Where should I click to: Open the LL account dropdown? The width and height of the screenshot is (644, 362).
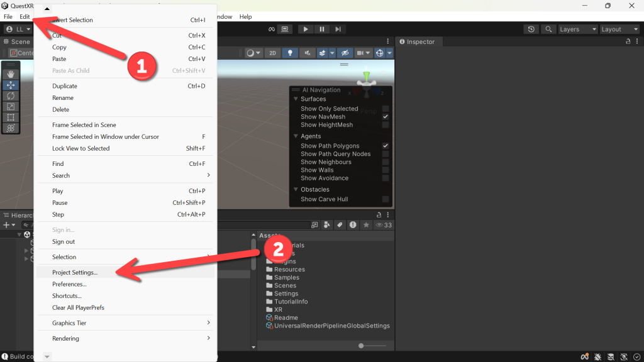click(18, 29)
